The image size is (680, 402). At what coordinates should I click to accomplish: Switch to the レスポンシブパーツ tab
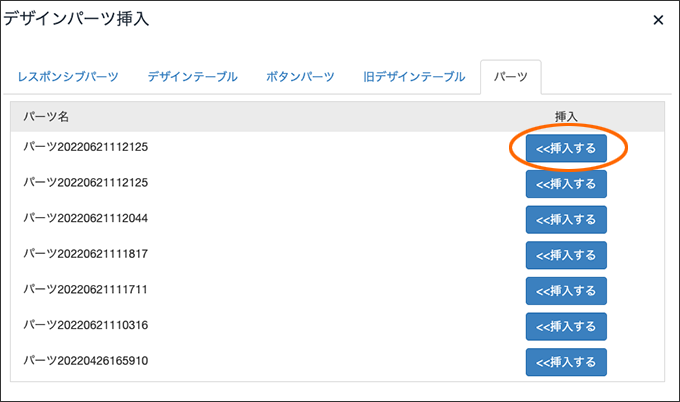tap(68, 77)
